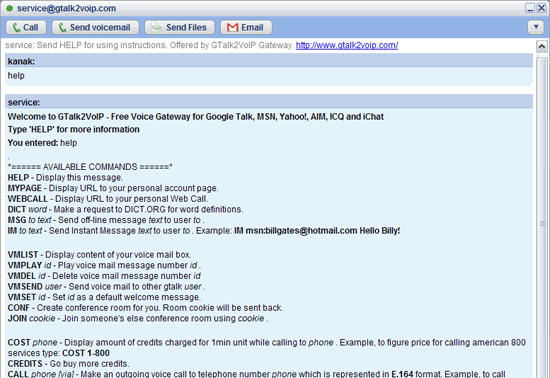Click the 'kanak:' sender header

[269, 61]
